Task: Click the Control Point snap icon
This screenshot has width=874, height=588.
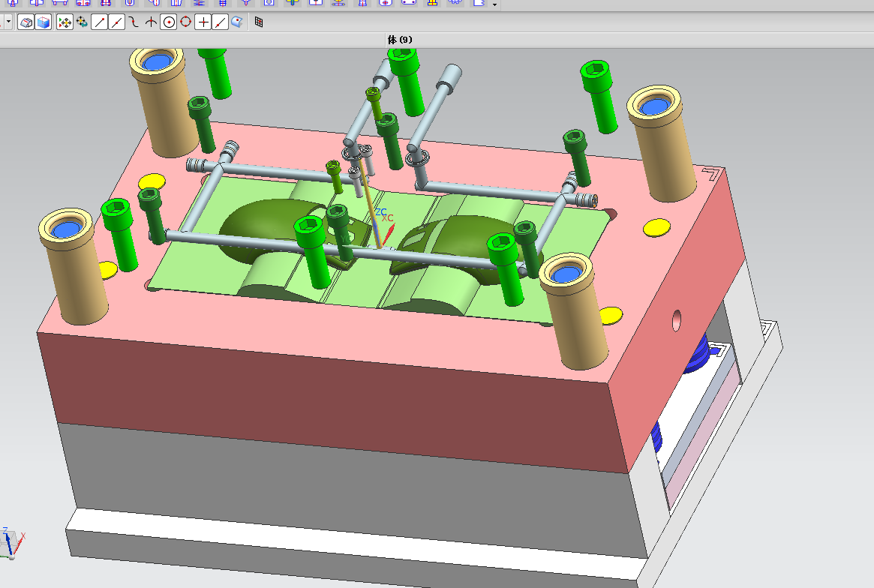Action: [134, 22]
